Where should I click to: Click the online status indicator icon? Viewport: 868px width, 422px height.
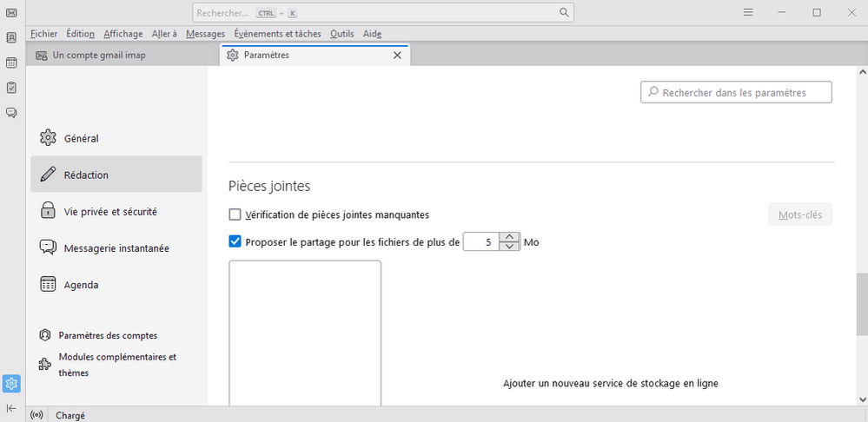tap(37, 415)
